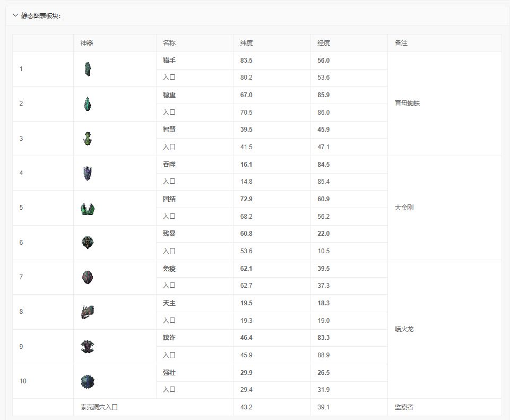Click row number 5 cell
Viewport: 510px width, 420px height.
(43, 208)
